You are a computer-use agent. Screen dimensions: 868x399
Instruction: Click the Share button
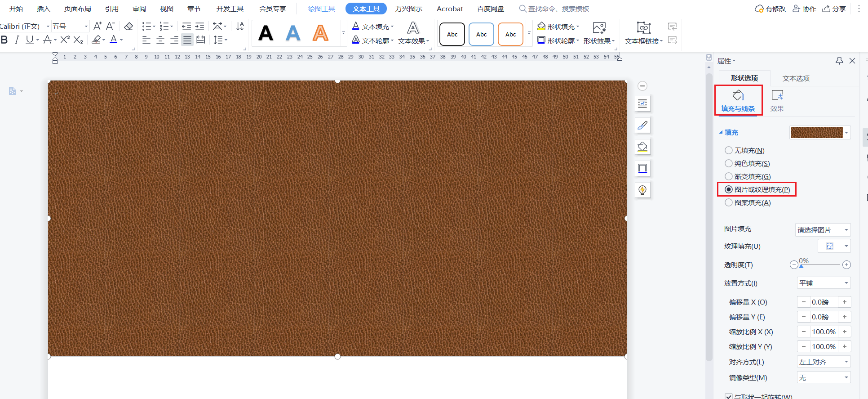[834, 9]
